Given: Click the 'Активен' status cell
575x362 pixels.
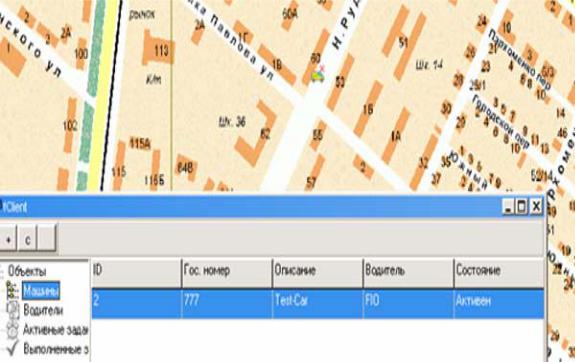Looking at the screenshot, I should point(499,303).
